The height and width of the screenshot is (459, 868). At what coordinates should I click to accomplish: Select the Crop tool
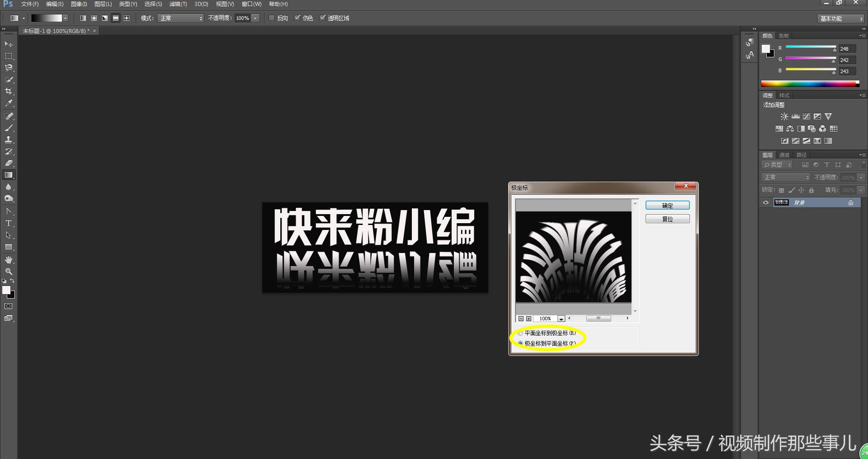click(x=9, y=91)
